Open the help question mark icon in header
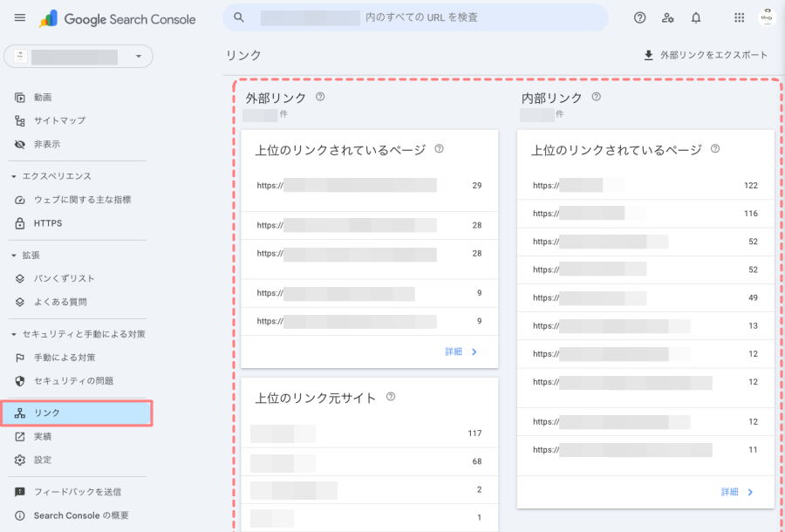The image size is (785, 532). coord(639,18)
